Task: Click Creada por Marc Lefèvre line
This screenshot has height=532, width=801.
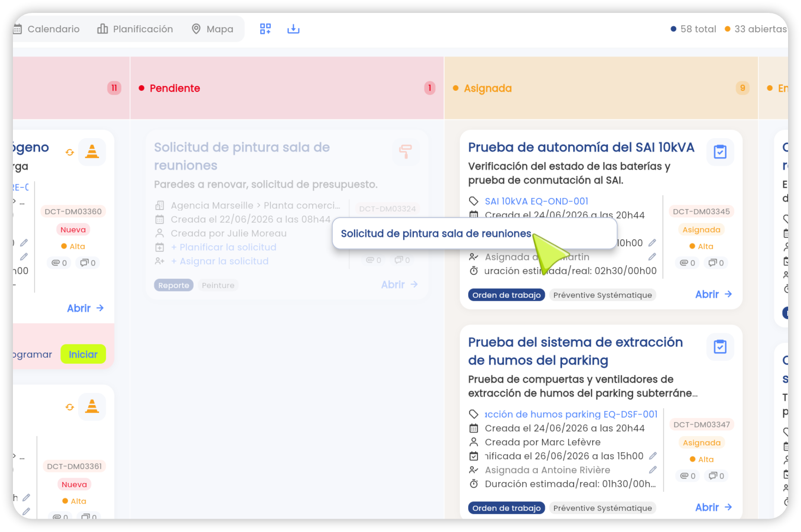Action: click(534, 442)
